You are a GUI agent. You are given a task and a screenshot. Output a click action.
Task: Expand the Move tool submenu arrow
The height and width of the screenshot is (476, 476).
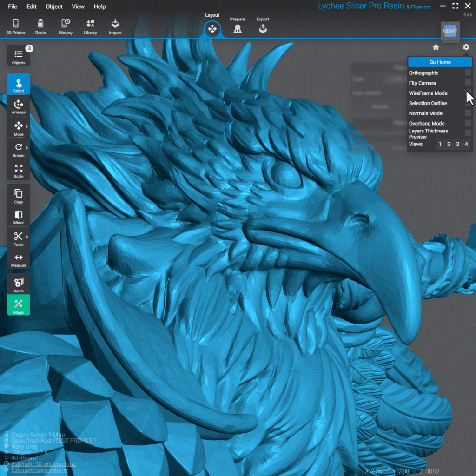click(27, 126)
